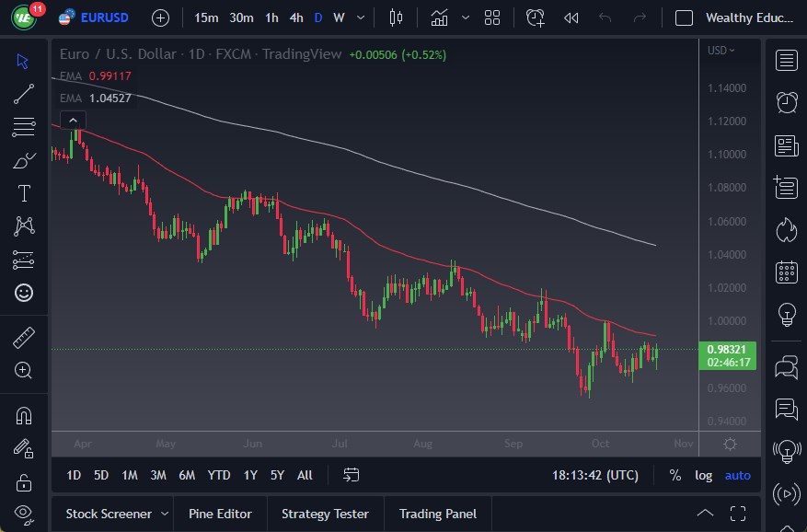Open the alerts clock in the right sidebar
Viewport: 807px width, 532px height.
(x=786, y=101)
